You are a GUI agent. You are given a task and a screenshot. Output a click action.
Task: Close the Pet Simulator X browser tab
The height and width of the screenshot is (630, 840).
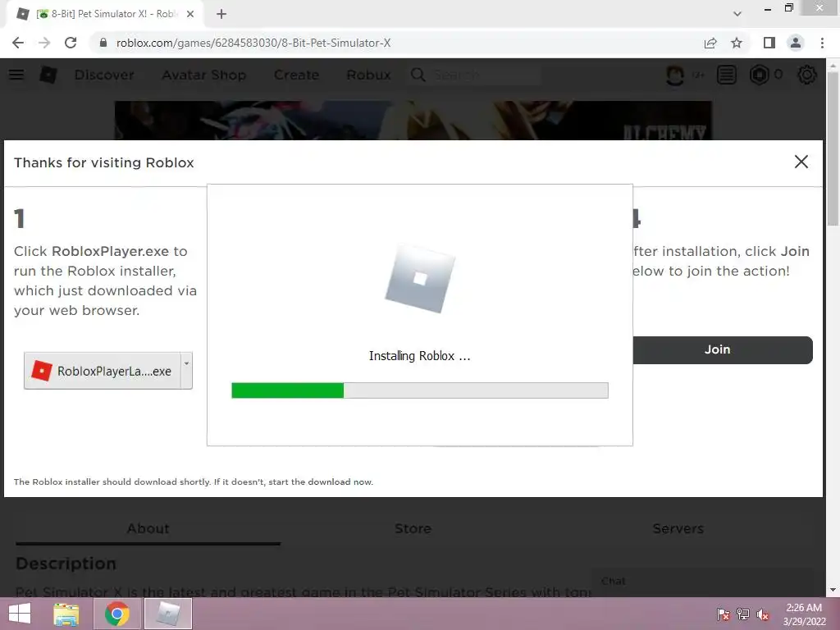190,14
